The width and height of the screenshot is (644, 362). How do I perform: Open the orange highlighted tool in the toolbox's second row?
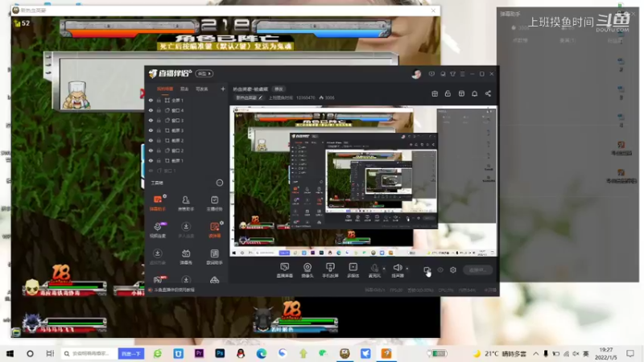point(214,229)
